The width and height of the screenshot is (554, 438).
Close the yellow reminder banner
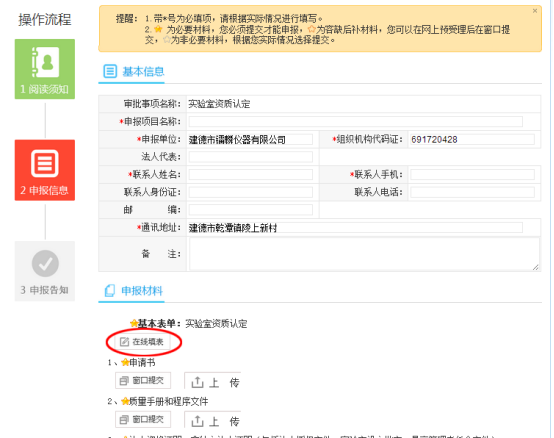(x=535, y=11)
